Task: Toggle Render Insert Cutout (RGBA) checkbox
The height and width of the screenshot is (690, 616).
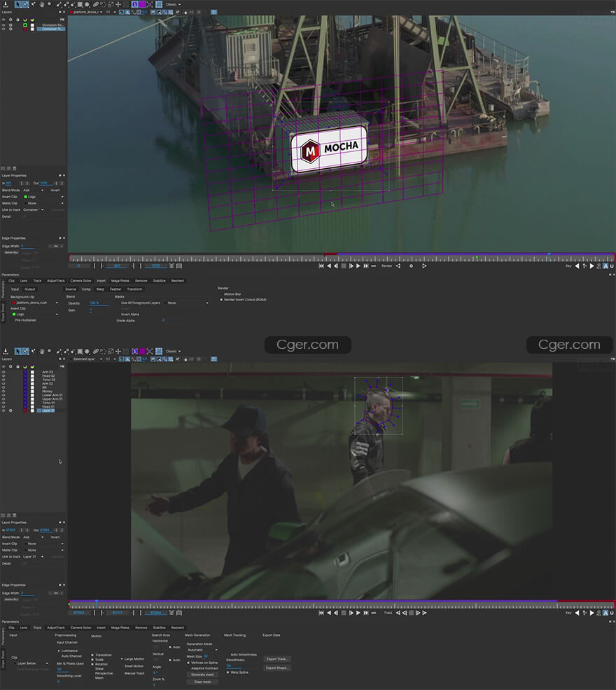Action: 221,300
